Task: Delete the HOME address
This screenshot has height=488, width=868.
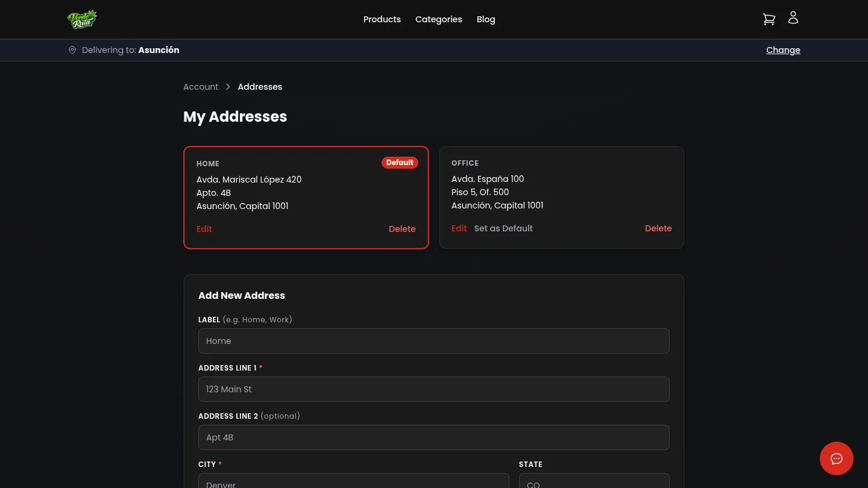Action: pyautogui.click(x=402, y=229)
